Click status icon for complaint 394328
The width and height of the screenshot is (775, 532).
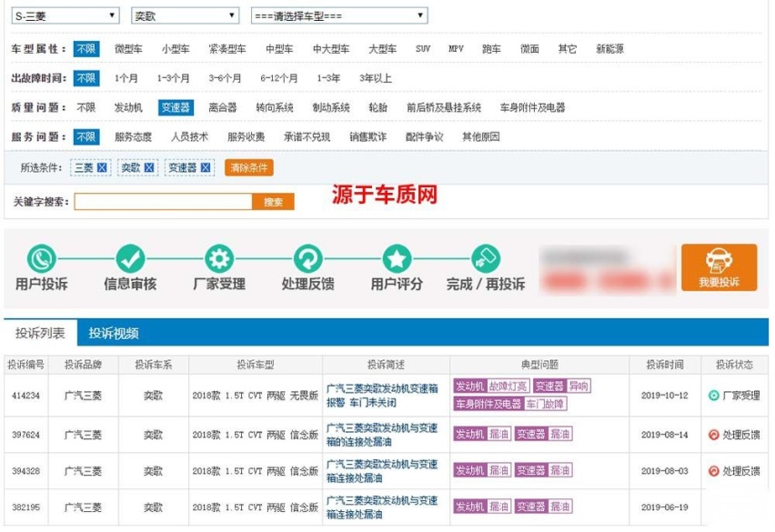pyautogui.click(x=713, y=471)
